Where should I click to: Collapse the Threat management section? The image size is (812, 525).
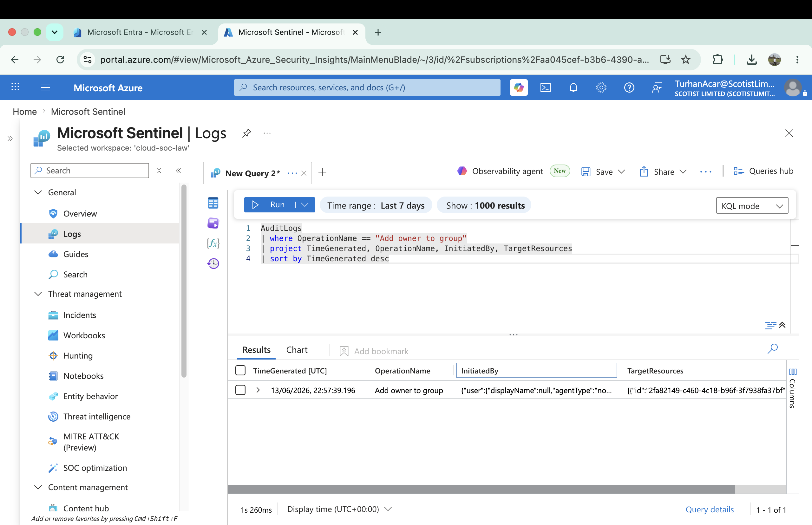[38, 294]
